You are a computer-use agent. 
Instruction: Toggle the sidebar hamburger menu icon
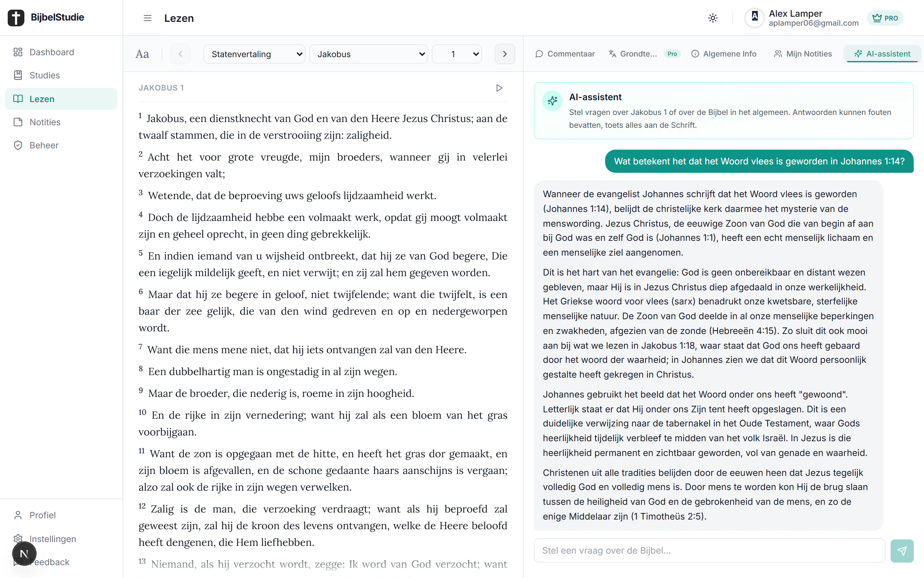pyautogui.click(x=147, y=18)
